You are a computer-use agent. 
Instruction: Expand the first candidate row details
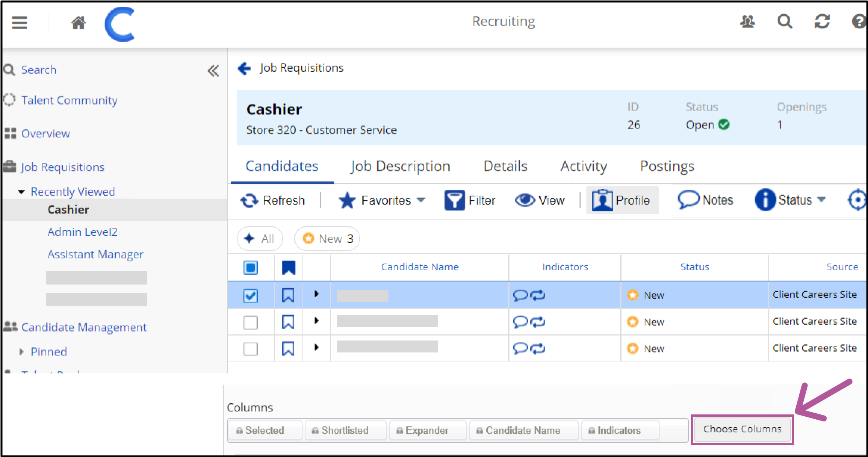pyautogui.click(x=316, y=294)
